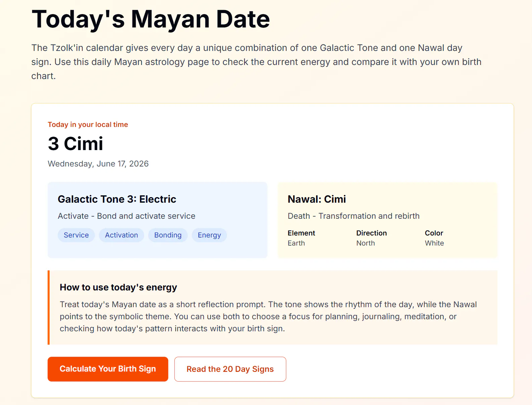Click the Today in your local time label
532x405 pixels.
pyautogui.click(x=88, y=125)
